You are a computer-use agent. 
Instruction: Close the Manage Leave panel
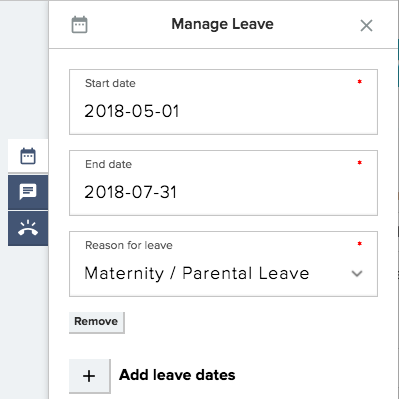point(366,25)
